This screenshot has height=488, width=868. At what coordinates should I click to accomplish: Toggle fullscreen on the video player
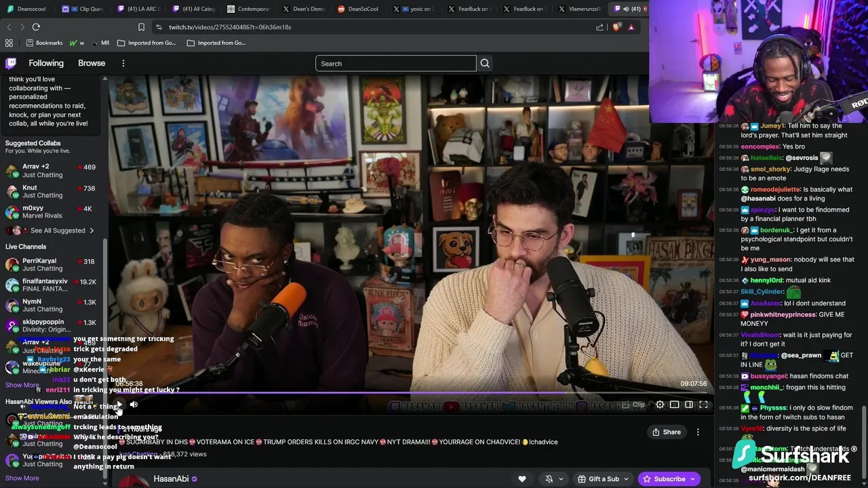(x=703, y=405)
